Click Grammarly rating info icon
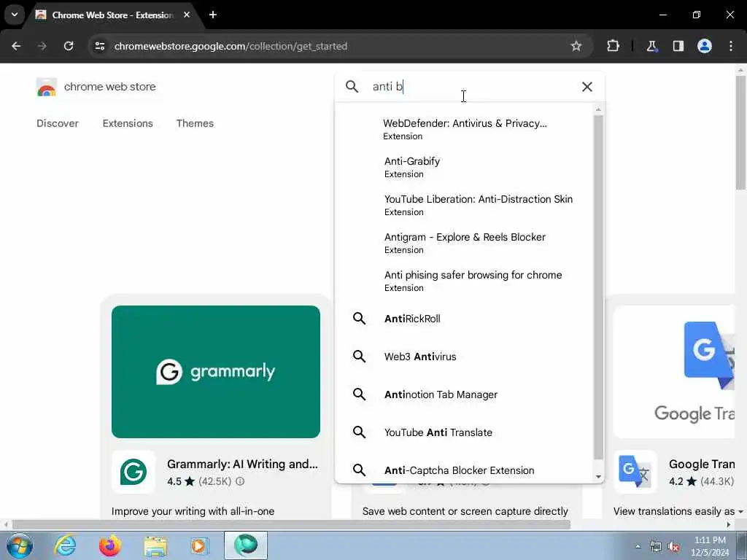Screen dimensions: 747x560 240,481
